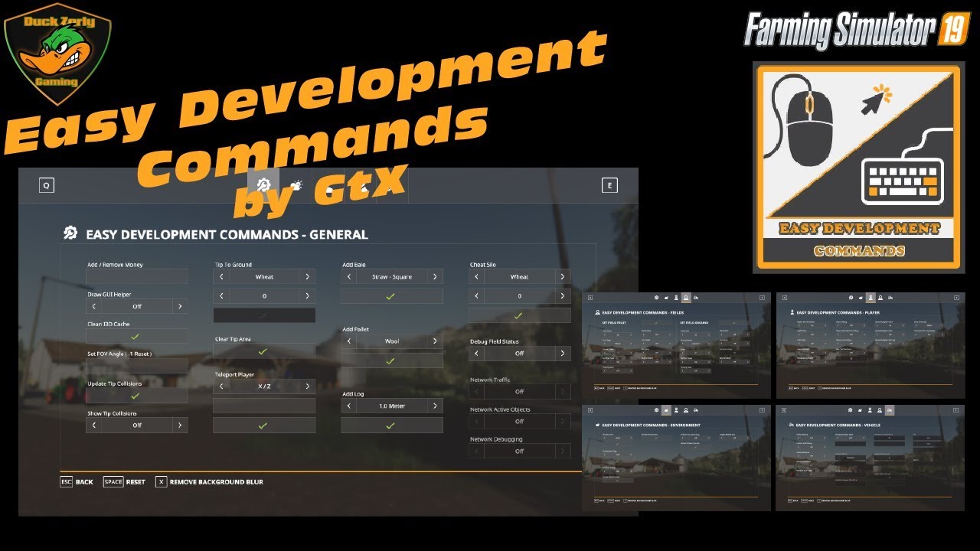980x551 pixels.
Task: Click Add / Remove Money input field
Action: (x=136, y=276)
